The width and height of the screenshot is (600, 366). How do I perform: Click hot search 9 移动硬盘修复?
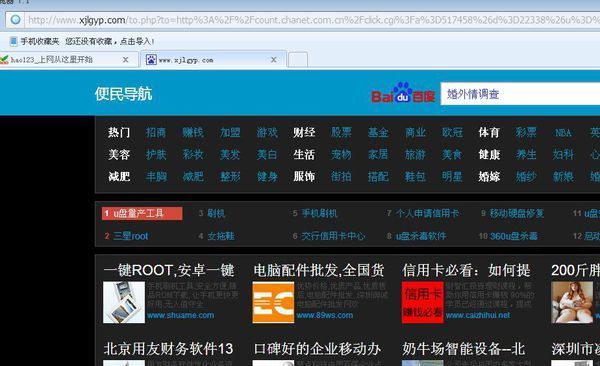pyautogui.click(x=517, y=213)
